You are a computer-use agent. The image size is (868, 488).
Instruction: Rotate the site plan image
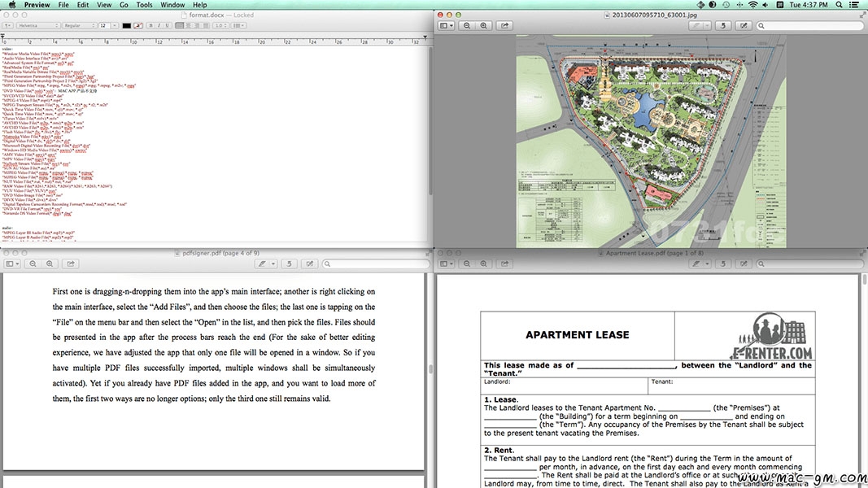click(724, 26)
